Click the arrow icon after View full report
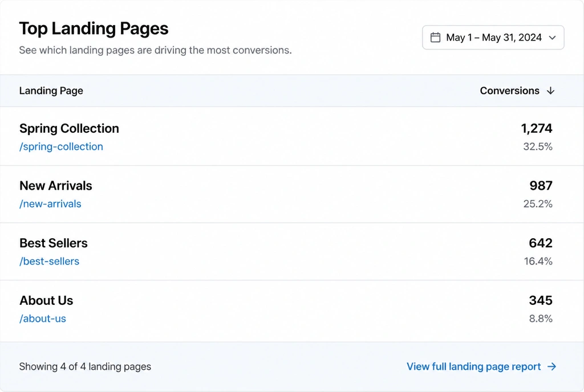584x392 pixels. pyautogui.click(x=551, y=367)
